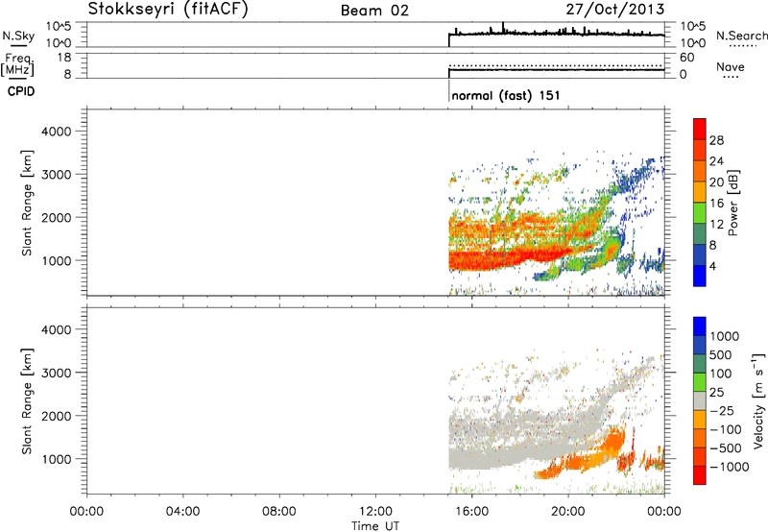Click the "CPID" row label
This screenshot has height=532, width=768.
tap(21, 91)
